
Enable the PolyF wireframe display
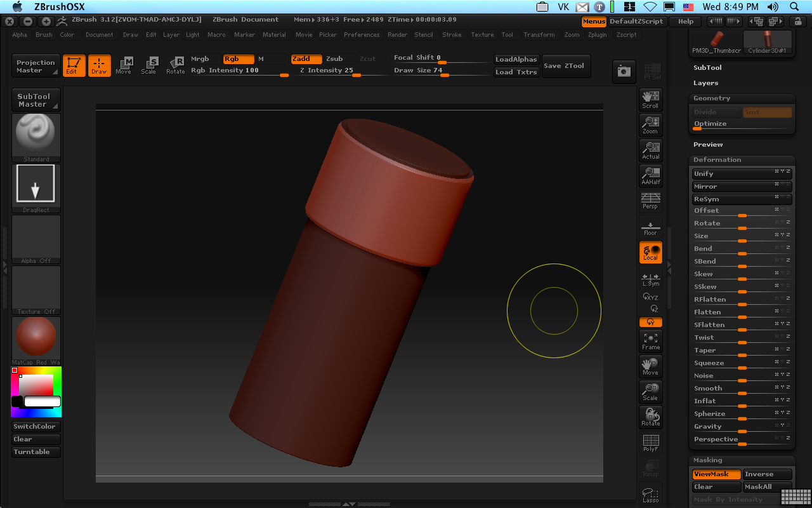(650, 443)
